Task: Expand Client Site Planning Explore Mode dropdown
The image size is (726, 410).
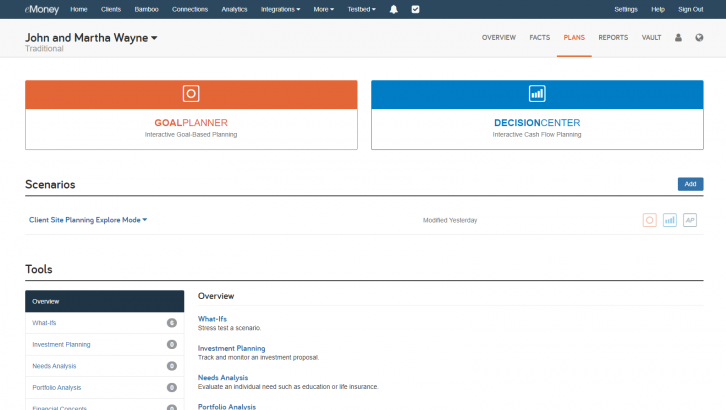Action: point(88,220)
